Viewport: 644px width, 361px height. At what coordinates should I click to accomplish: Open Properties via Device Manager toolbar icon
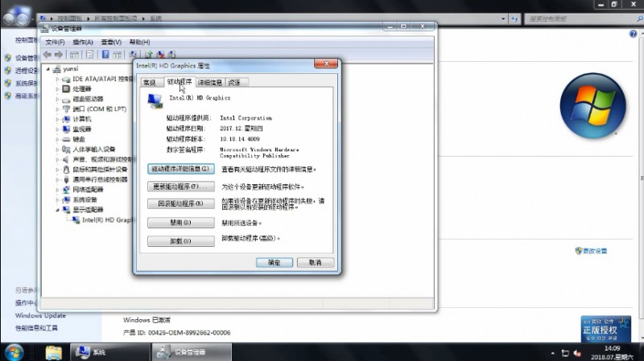point(89,55)
